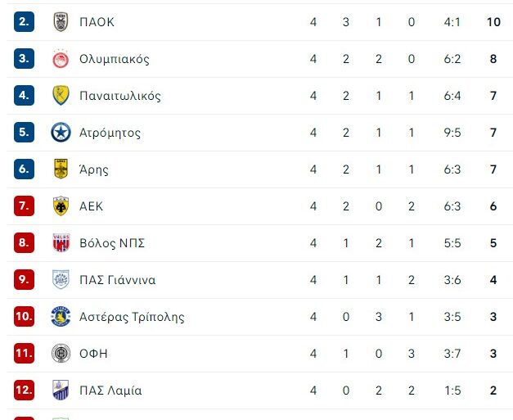Image resolution: width=513 pixels, height=420 pixels.
Task: Click the Ολυμπιακός team logo
Action: tap(61, 59)
